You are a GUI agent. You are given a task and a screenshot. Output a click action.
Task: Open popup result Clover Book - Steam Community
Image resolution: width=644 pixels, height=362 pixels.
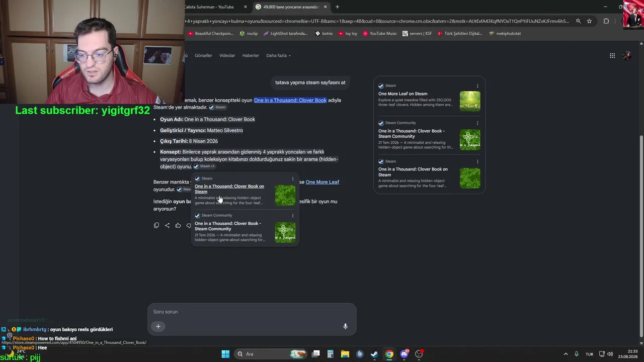(228, 226)
